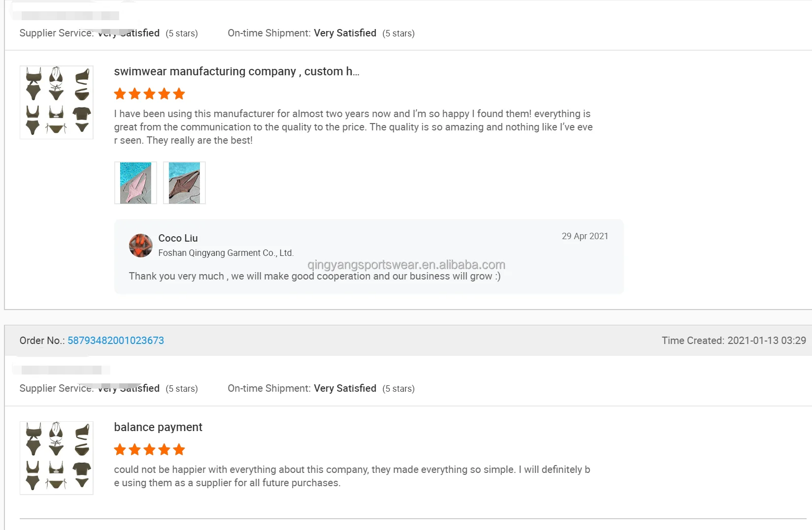
Task: Open the brown swimsuit review photo
Action: [184, 183]
